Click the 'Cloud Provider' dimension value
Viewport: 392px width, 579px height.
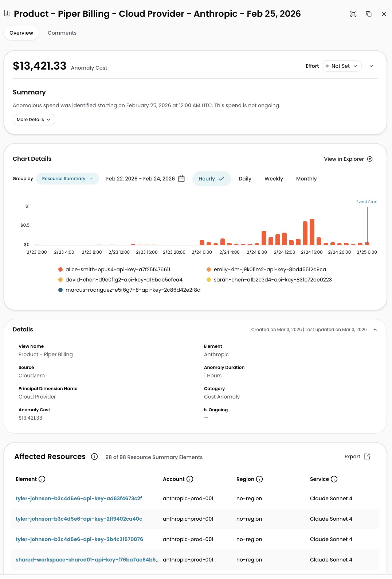pos(37,397)
